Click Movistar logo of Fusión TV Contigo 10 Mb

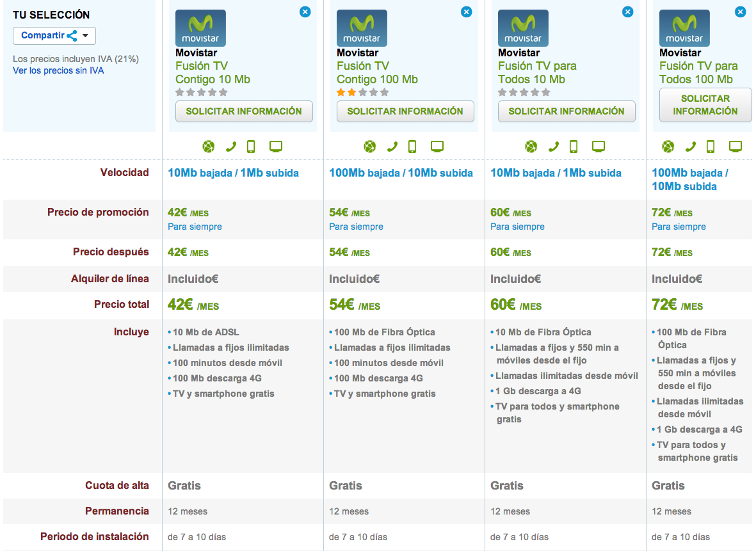pos(200,28)
